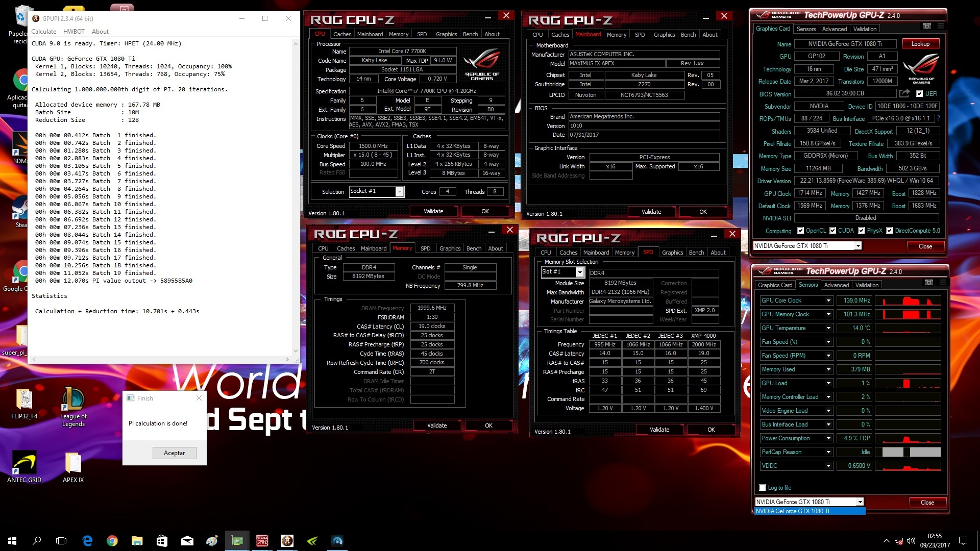Switch to GPU-Z via its taskbar icon

pos(237,541)
